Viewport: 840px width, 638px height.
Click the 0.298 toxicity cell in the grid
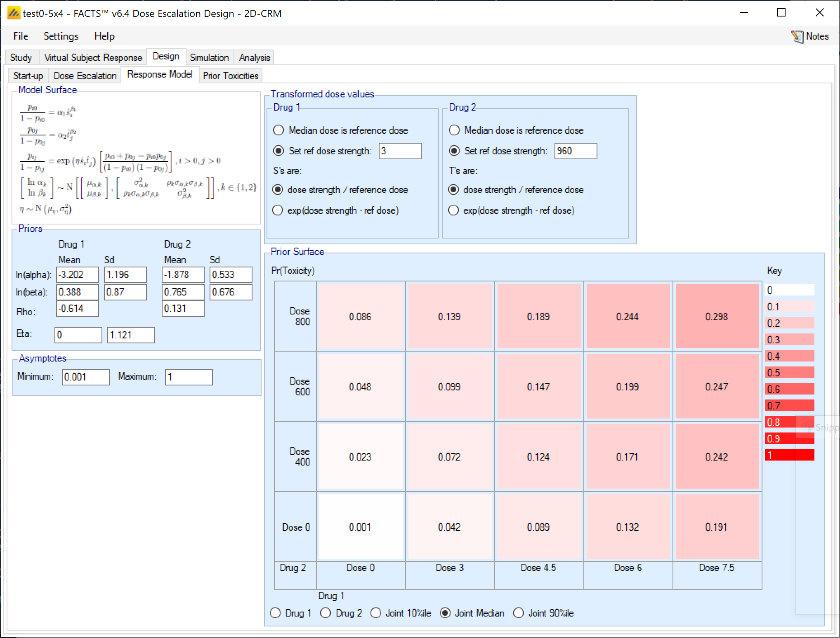point(717,317)
